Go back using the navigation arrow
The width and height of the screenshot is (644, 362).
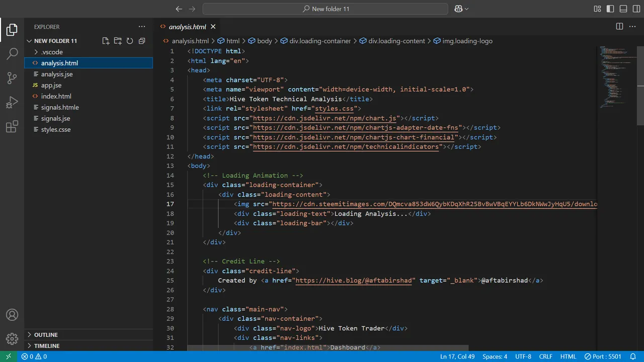pos(179,9)
